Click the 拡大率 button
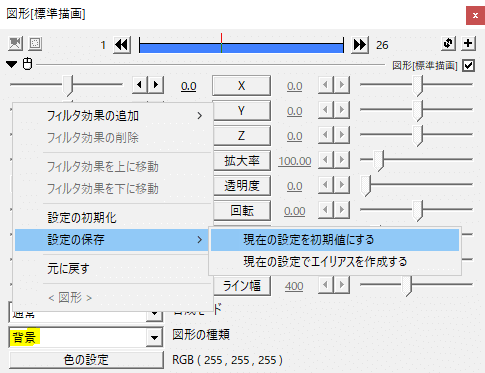Screen dimensions: 485x373 pyautogui.click(x=241, y=161)
